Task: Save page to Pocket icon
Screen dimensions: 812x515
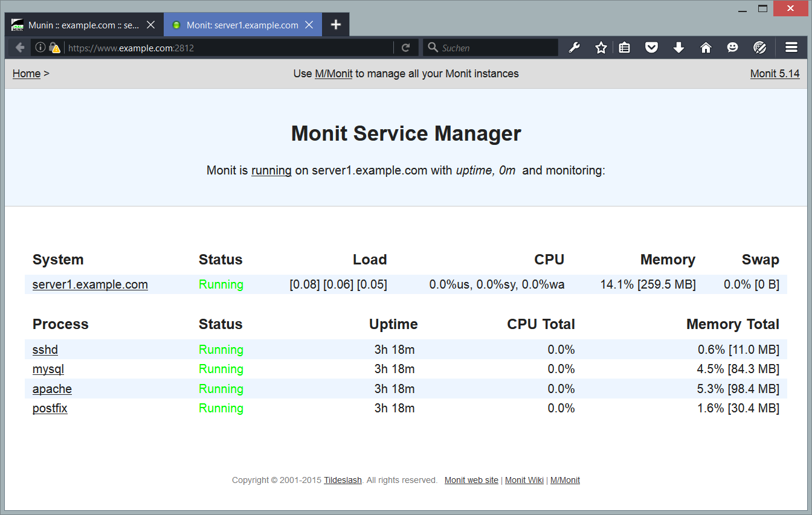Action: (x=651, y=48)
